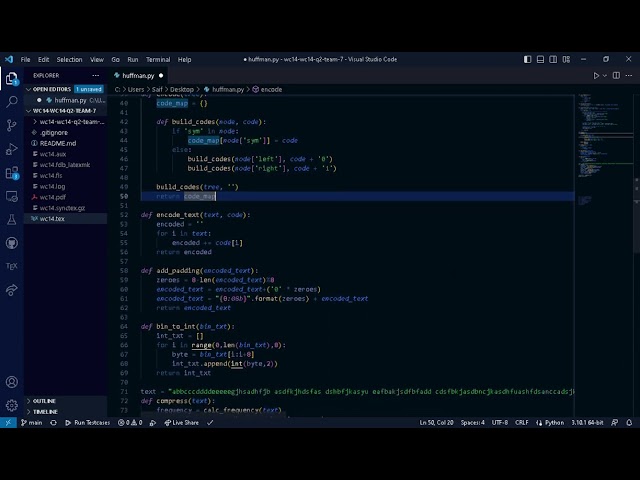Click the Run Python File play button
The width and height of the screenshot is (640, 480).
click(x=596, y=76)
